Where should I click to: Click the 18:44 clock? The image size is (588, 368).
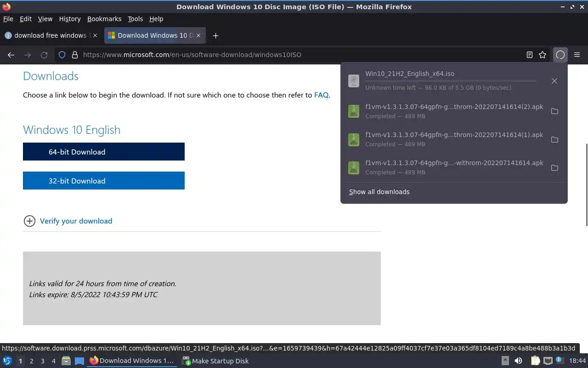(x=577, y=361)
